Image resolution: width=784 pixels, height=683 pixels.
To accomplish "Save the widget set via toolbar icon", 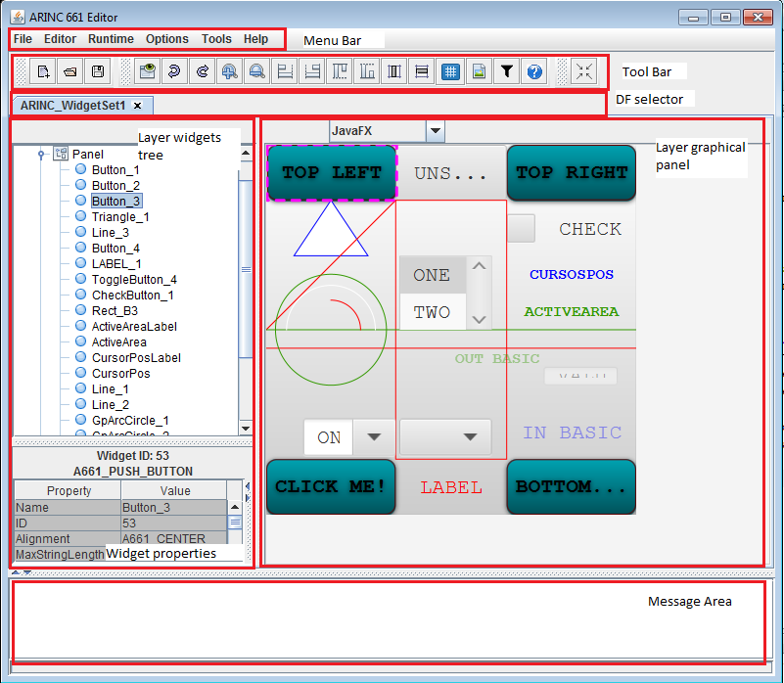I will click(98, 70).
